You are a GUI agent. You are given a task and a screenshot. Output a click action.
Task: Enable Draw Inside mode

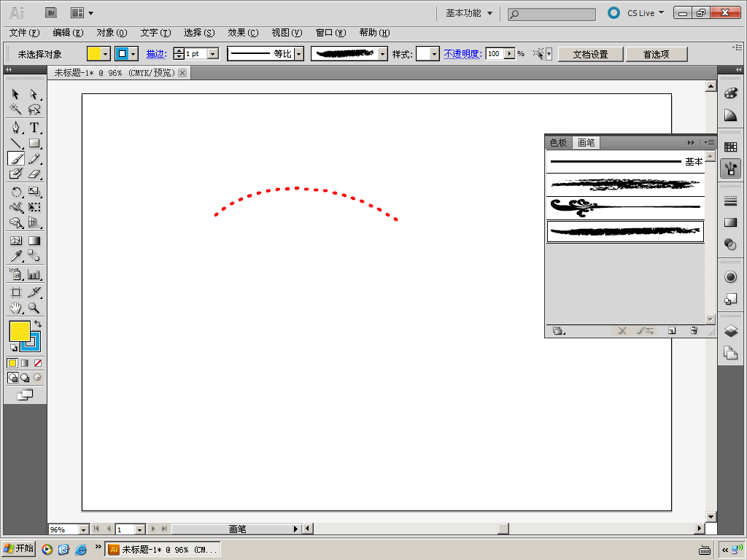click(37, 378)
